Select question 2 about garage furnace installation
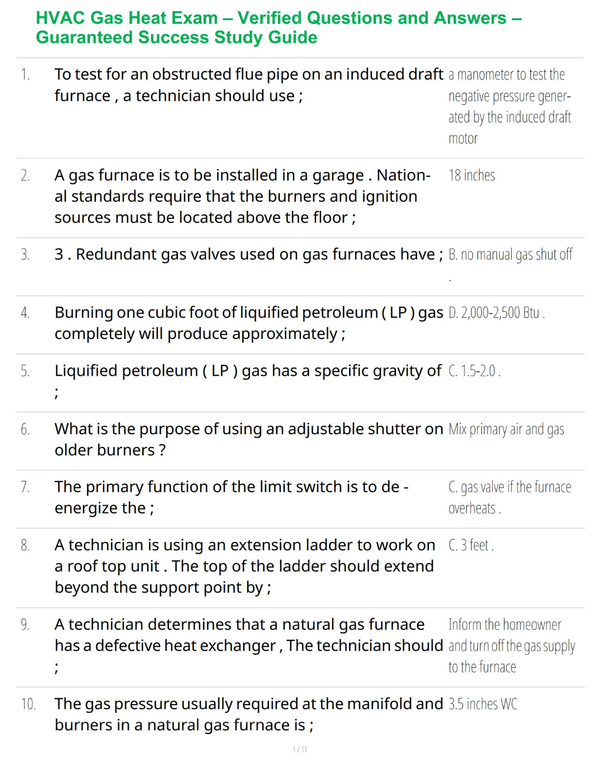Screen dimensions: 600x776 click(x=243, y=196)
